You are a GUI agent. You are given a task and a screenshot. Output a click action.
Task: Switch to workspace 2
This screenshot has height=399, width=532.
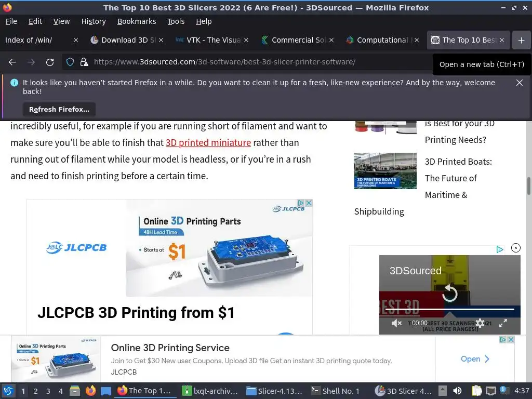[36, 391]
